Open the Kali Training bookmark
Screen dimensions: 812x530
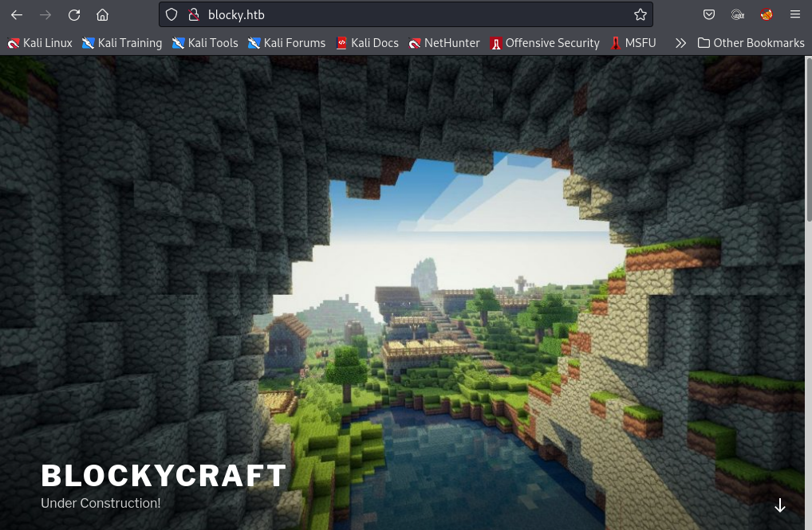click(x=122, y=43)
